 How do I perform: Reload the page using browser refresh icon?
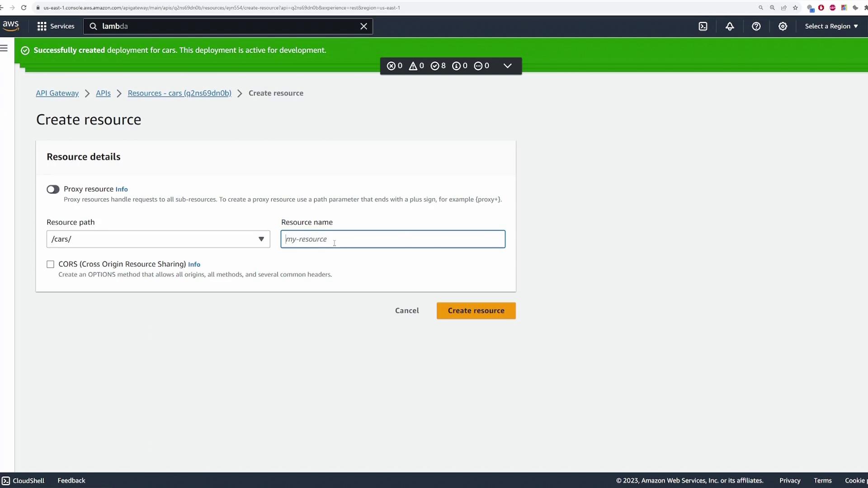(24, 8)
